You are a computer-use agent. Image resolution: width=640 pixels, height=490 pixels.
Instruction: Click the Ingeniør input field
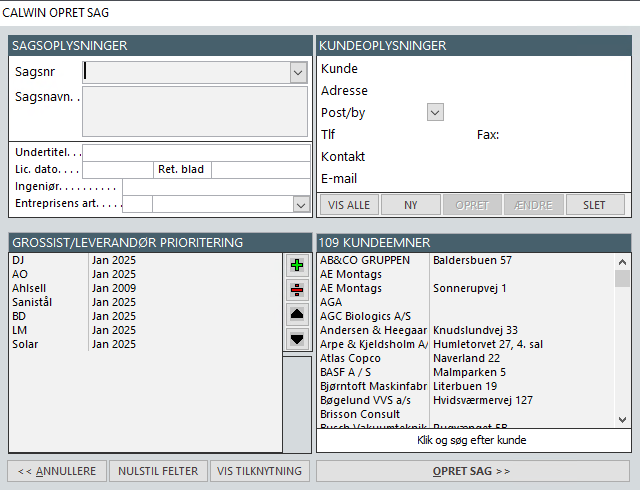[216, 187]
